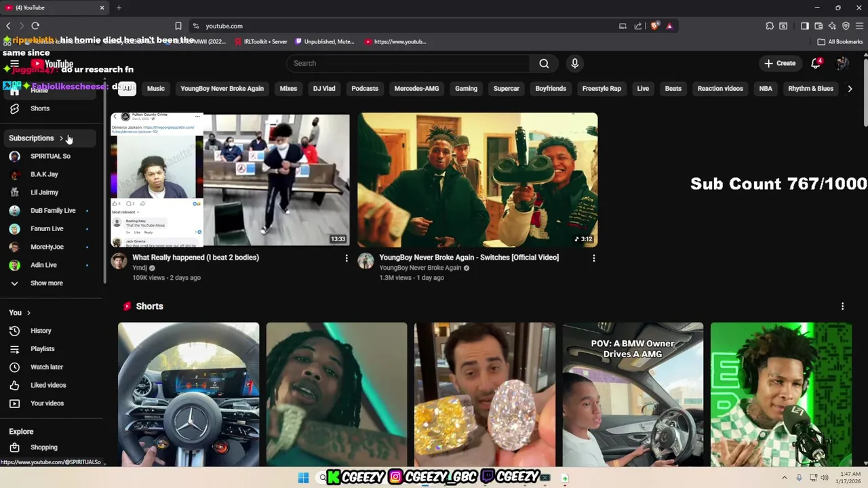Open the Windows Start button
The image size is (868, 488).
click(x=303, y=478)
